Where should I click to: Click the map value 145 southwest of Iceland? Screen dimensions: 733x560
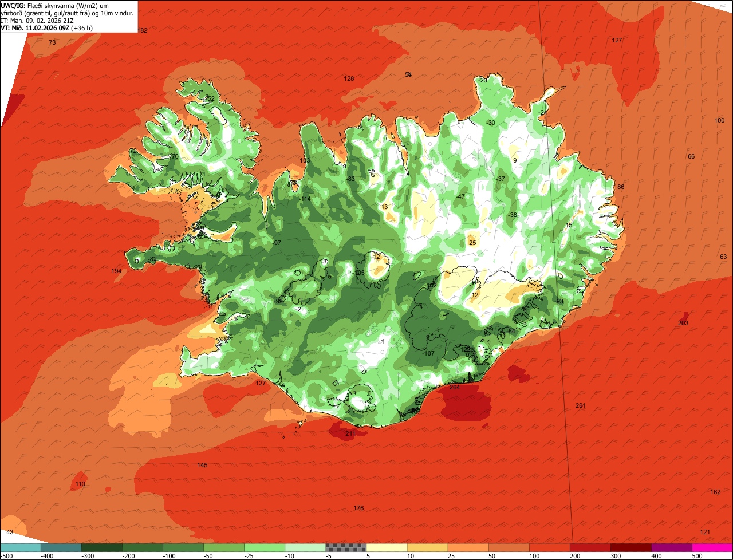click(202, 466)
